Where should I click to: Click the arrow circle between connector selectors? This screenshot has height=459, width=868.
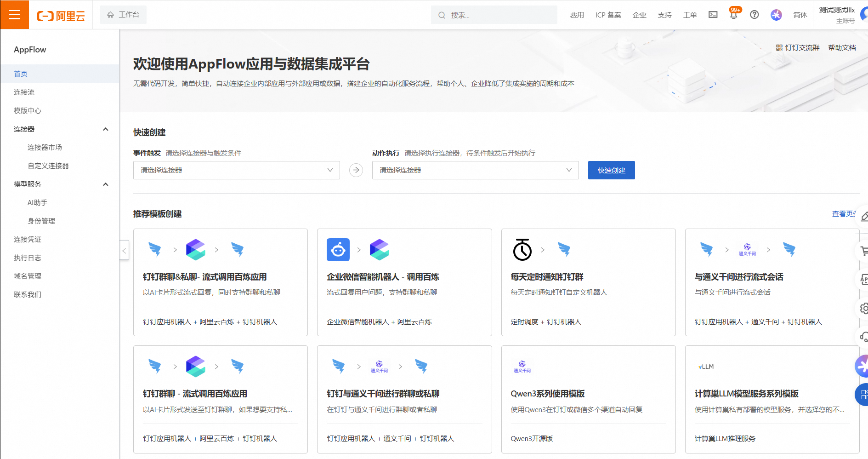click(x=356, y=170)
